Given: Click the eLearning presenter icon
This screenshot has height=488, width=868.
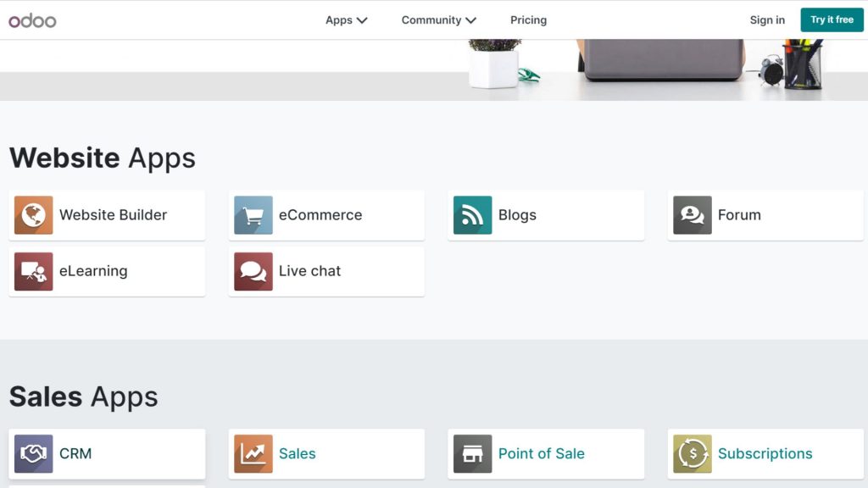Looking at the screenshot, I should click(34, 272).
